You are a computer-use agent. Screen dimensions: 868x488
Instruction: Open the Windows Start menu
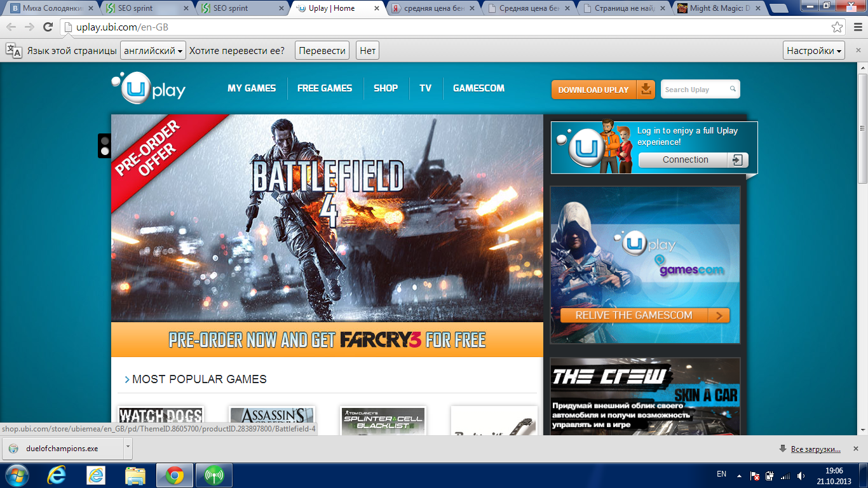tap(17, 475)
